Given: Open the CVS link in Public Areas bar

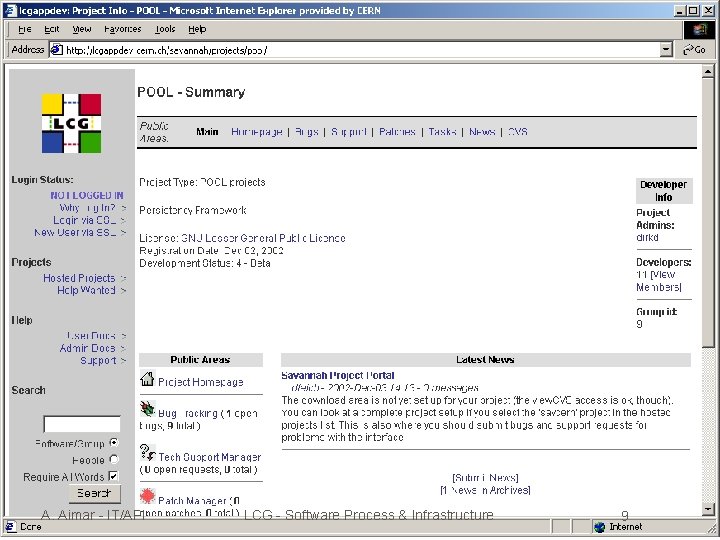Looking at the screenshot, I should [x=518, y=132].
